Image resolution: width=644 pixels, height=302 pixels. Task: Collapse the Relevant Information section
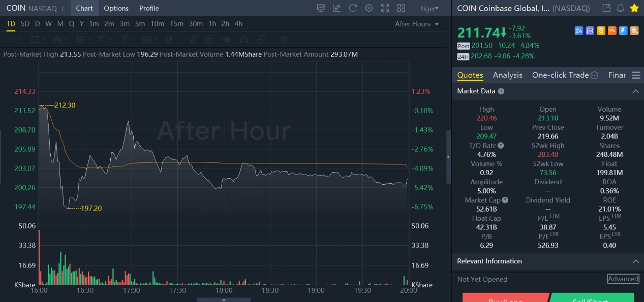636,261
